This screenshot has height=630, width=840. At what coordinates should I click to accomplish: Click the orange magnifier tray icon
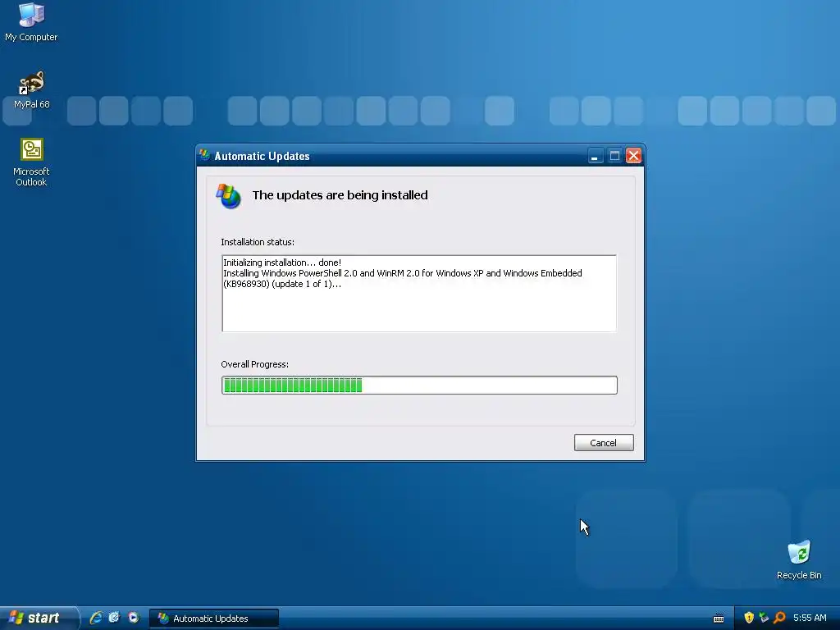click(x=779, y=618)
